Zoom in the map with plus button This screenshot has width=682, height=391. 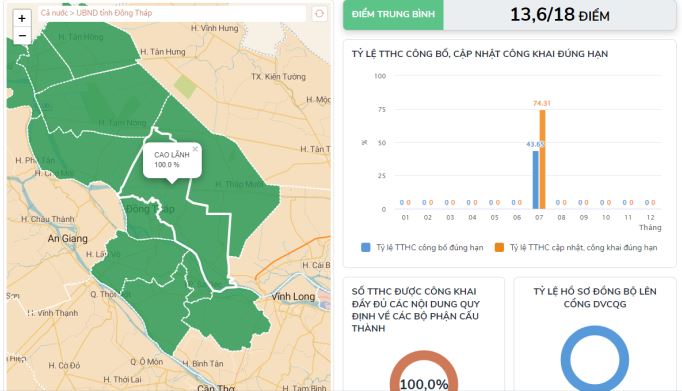point(22,18)
